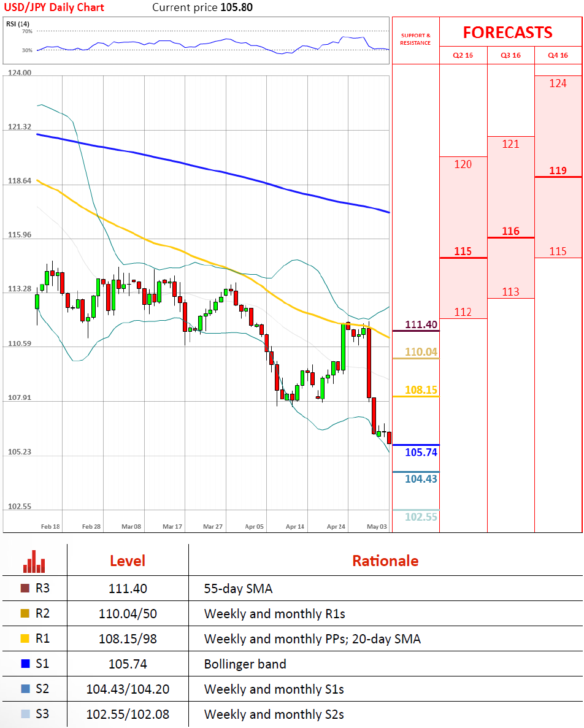Click the FORECASTS heading

[x=507, y=33]
